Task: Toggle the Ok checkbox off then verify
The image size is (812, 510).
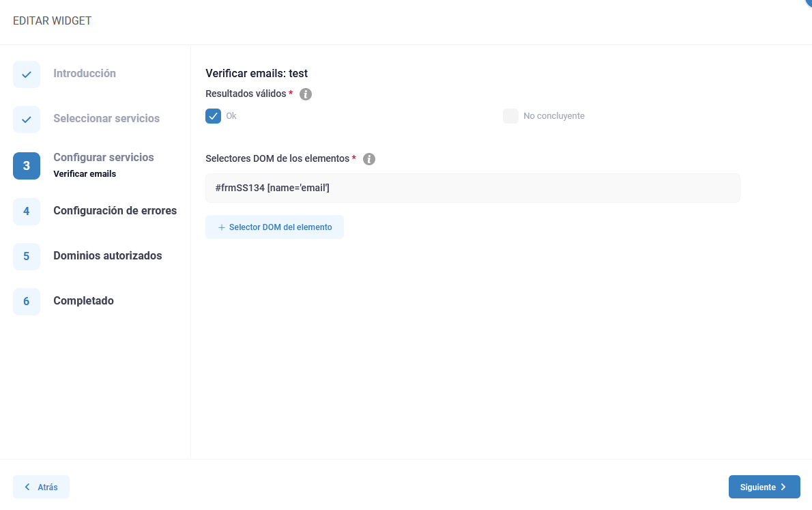Action: [213, 116]
